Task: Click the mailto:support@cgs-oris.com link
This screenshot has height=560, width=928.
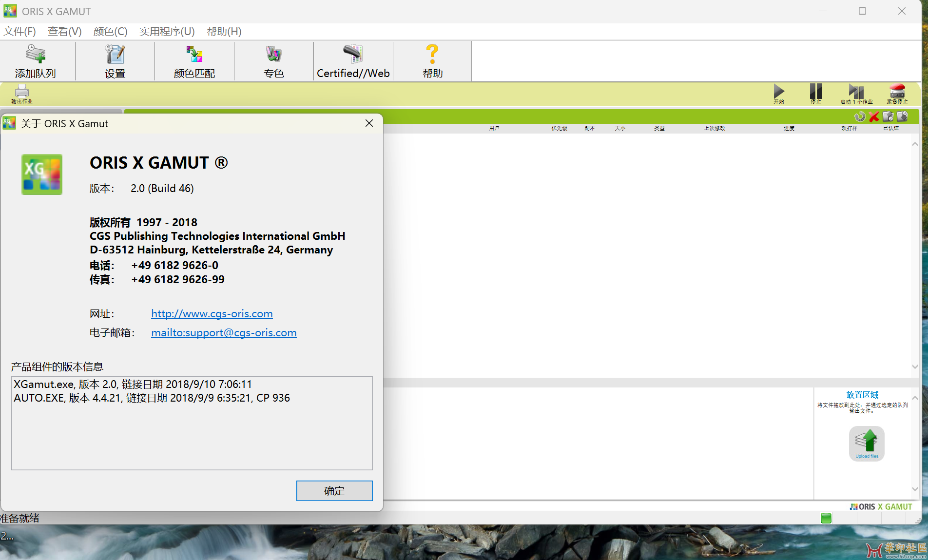Action: (x=224, y=332)
